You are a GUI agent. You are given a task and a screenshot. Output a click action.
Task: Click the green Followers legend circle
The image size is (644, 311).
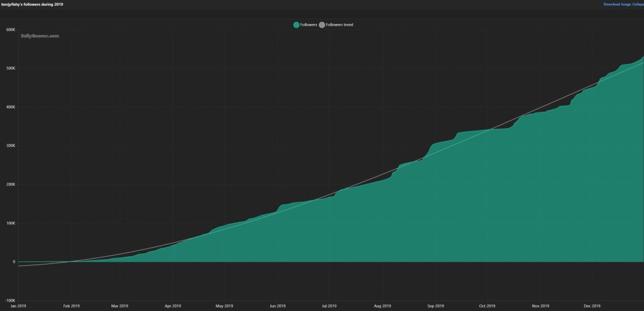pyautogui.click(x=296, y=25)
